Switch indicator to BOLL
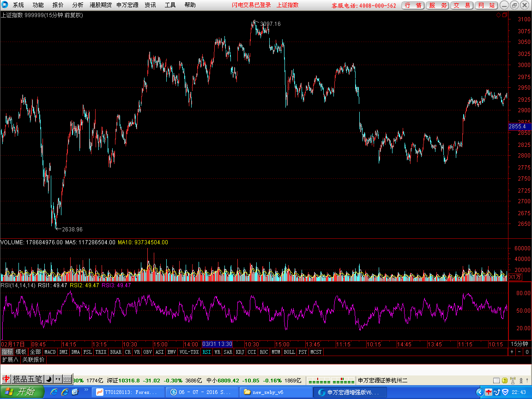This screenshot has height=399, width=532. click(x=290, y=352)
